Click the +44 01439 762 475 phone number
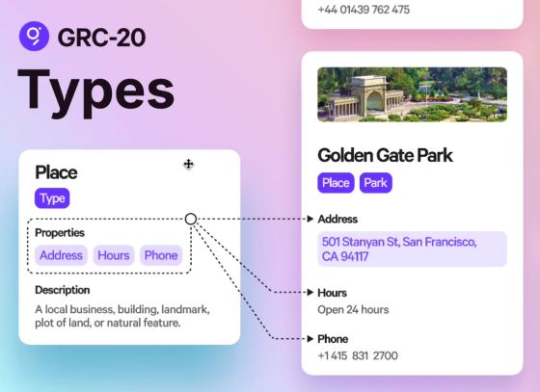The image size is (540, 392). [364, 10]
